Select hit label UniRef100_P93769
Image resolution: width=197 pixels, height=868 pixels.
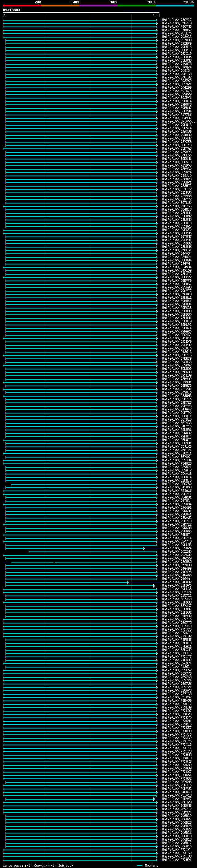[177, 81]
